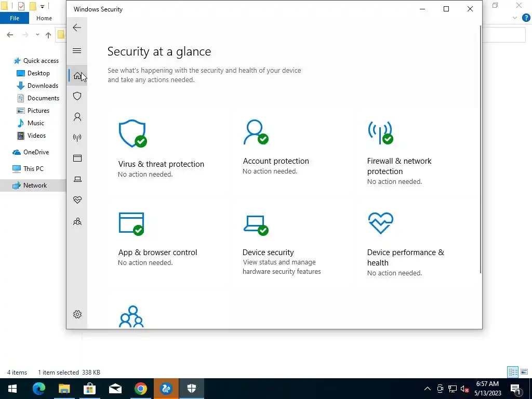Switch to large icons view in File Explorer

(524, 372)
